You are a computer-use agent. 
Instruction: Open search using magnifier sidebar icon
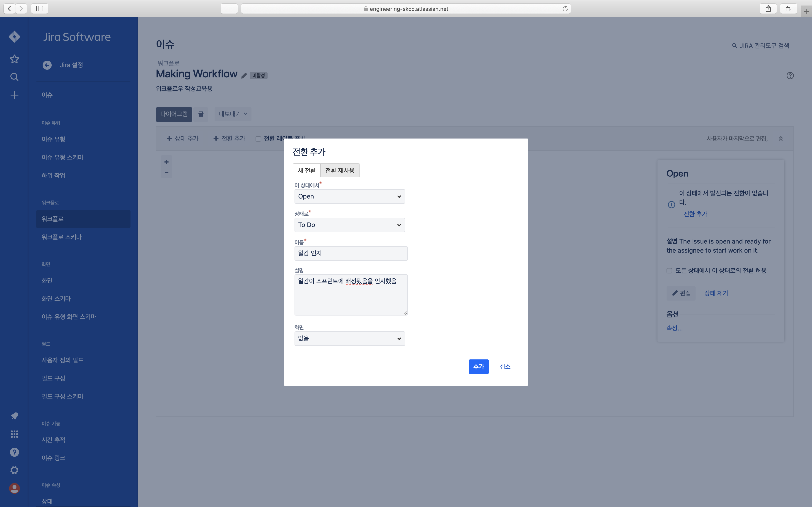(x=14, y=77)
